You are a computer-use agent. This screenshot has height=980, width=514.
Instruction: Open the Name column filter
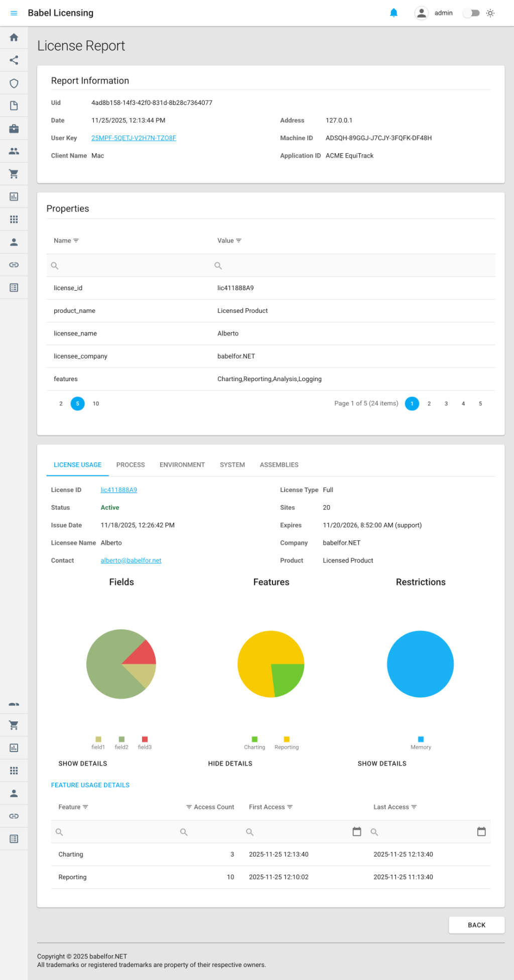pos(76,241)
